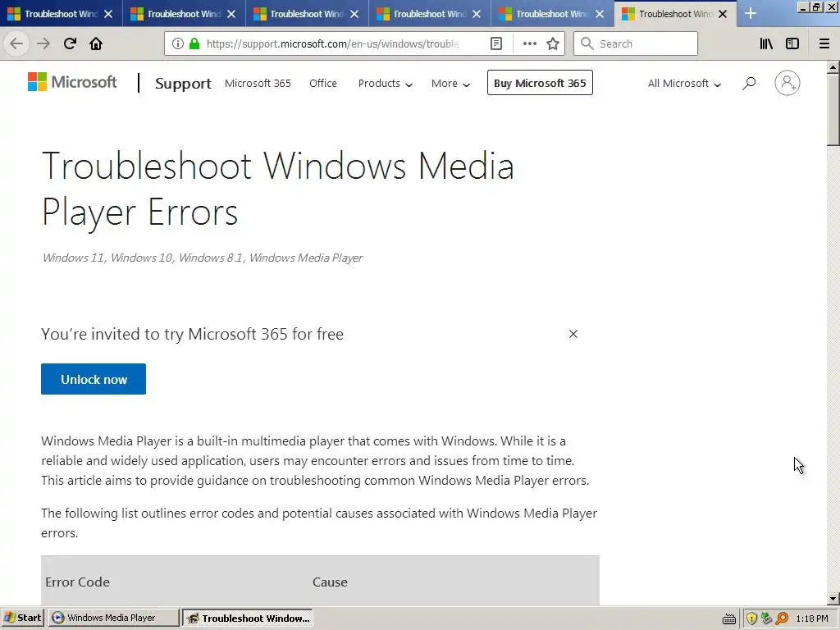
Task: Show sidebars icon in toolbar
Action: pyautogui.click(x=792, y=43)
